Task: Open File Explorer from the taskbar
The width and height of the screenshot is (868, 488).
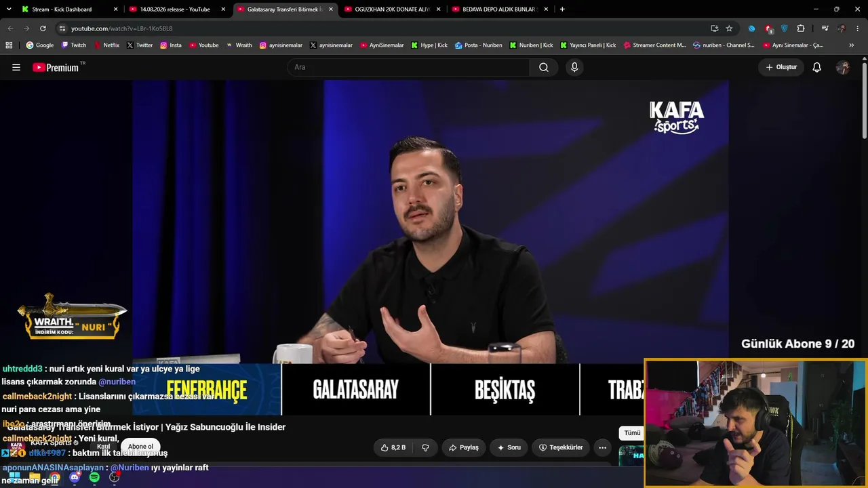Action: point(35,478)
